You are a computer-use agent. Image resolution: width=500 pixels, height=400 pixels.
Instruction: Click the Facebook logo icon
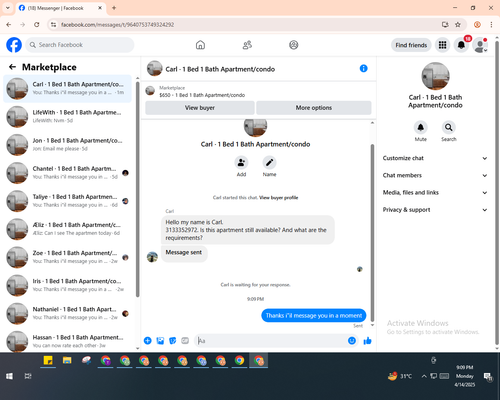[14, 45]
